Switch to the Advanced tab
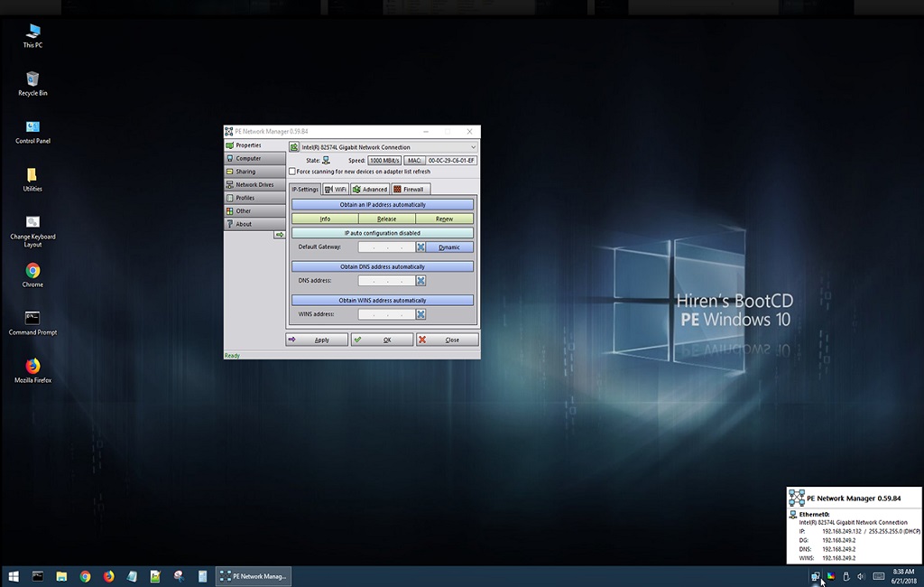The width and height of the screenshot is (924, 587). (370, 189)
